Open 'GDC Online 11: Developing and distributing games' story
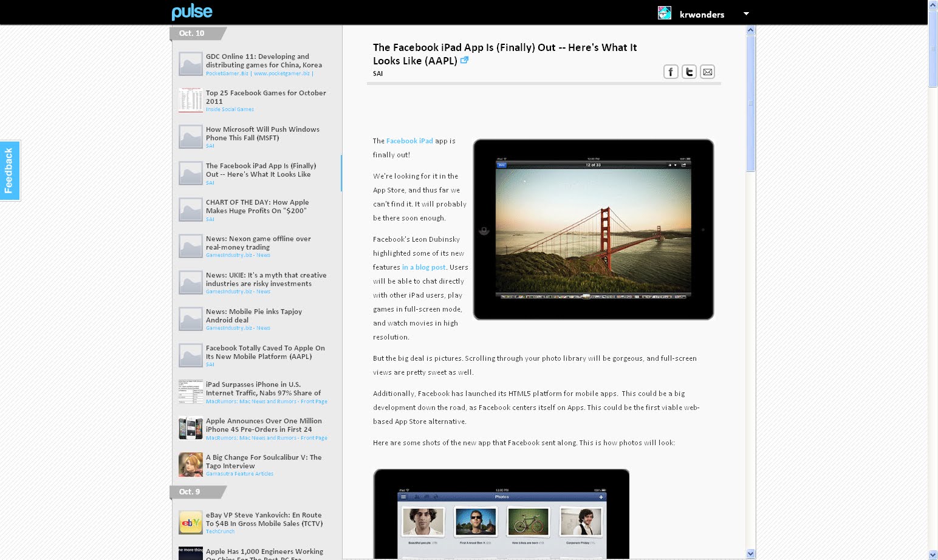Viewport: 938px width, 560px height. 264,61
